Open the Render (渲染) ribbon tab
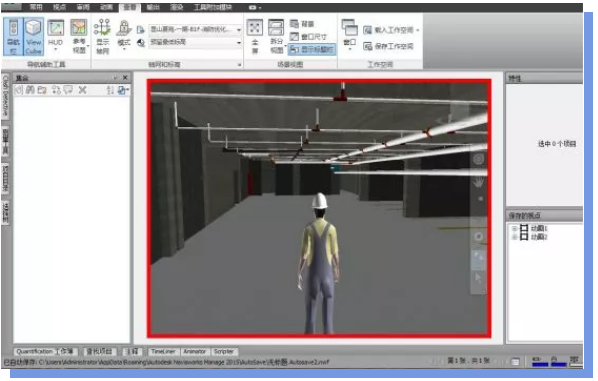This screenshot has height=381, width=598. (176, 7)
